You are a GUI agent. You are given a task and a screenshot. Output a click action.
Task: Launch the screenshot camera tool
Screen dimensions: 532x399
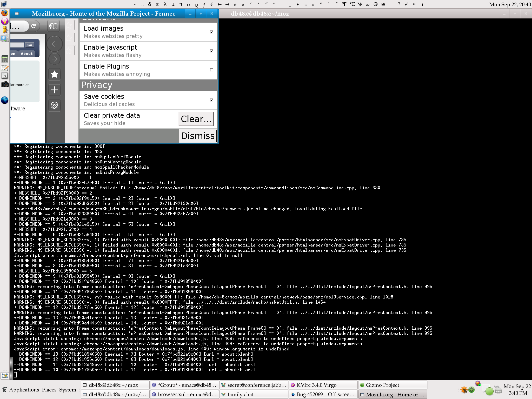click(5, 84)
